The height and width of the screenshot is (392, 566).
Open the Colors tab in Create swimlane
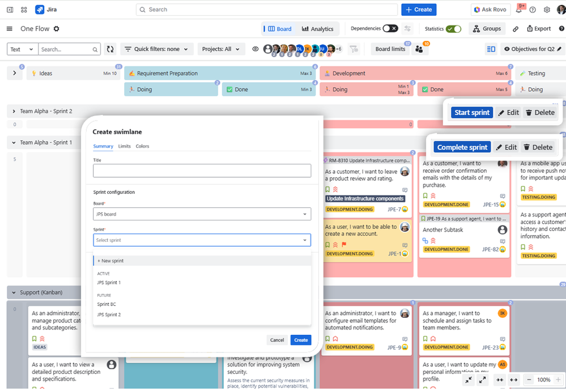click(142, 146)
